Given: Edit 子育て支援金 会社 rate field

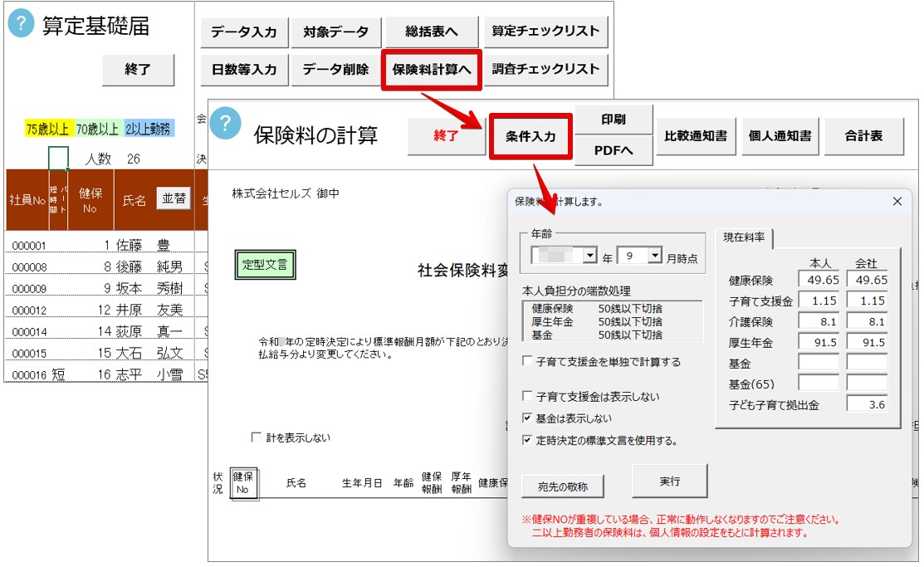Looking at the screenshot, I should 867,301.
